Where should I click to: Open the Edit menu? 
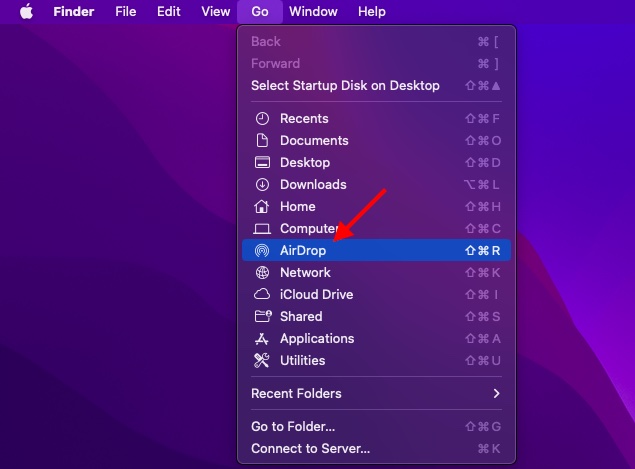(x=168, y=11)
